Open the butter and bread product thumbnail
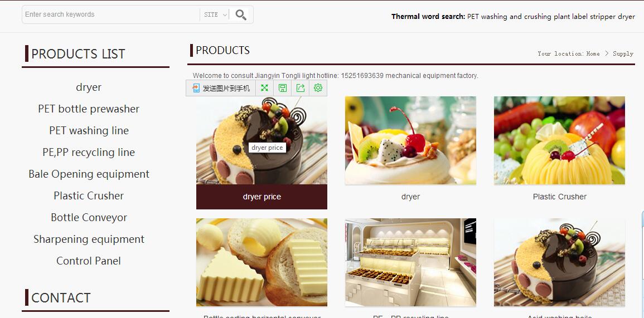This screenshot has height=318, width=644. (x=262, y=262)
